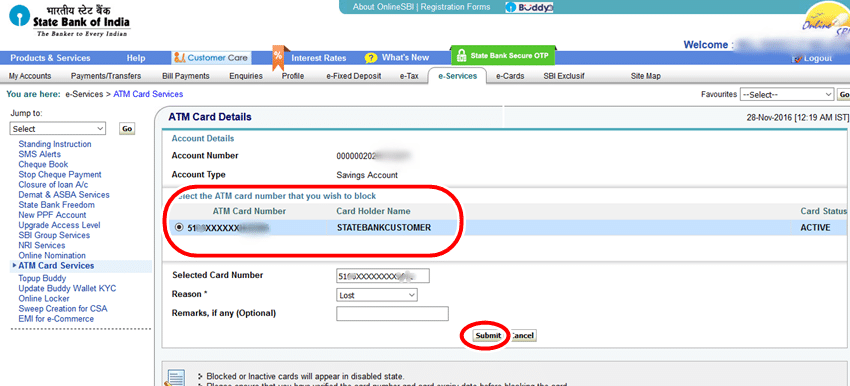Open the SMS Alerts sidebar link
850x386 pixels.
tap(40, 155)
